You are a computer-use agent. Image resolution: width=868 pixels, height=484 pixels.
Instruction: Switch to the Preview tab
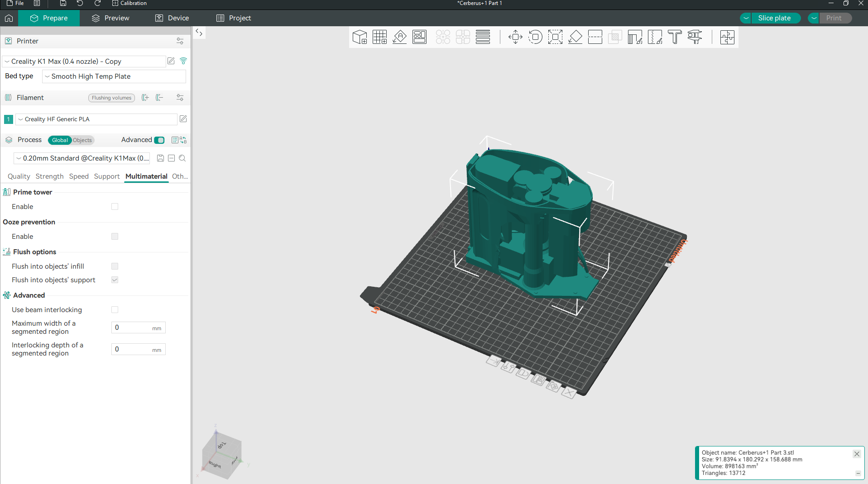point(110,18)
